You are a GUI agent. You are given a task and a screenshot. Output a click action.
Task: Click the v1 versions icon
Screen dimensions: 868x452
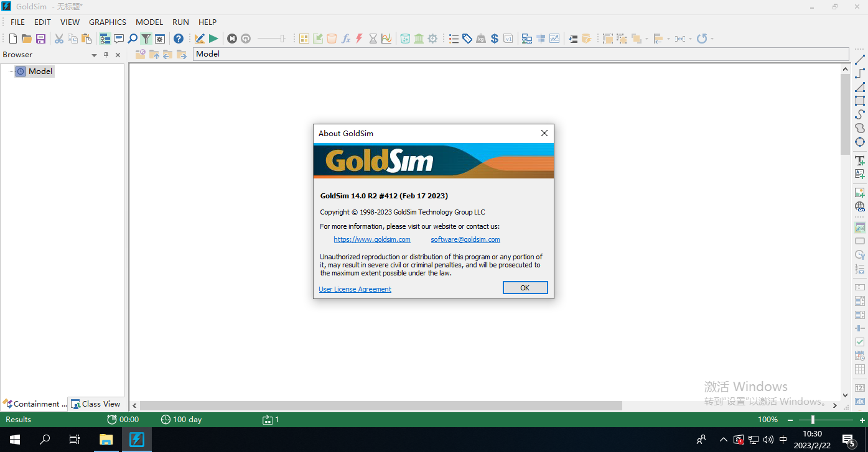click(x=508, y=39)
